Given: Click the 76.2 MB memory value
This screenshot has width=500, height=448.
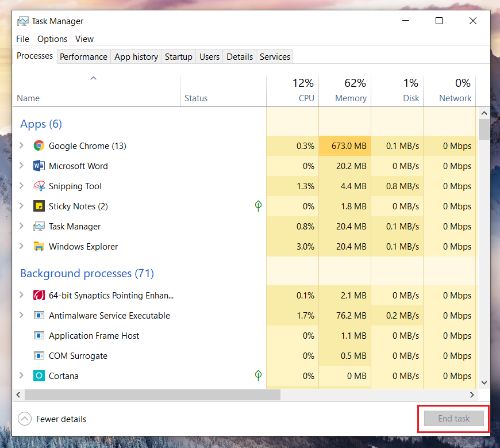Looking at the screenshot, I should [351, 315].
